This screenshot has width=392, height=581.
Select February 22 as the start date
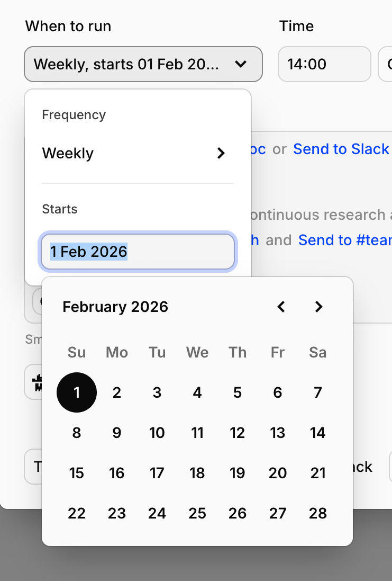(x=77, y=513)
